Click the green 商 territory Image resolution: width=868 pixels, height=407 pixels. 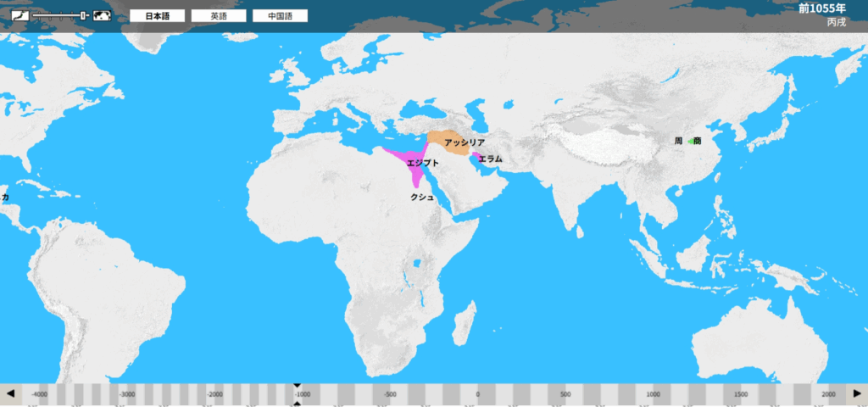point(693,141)
